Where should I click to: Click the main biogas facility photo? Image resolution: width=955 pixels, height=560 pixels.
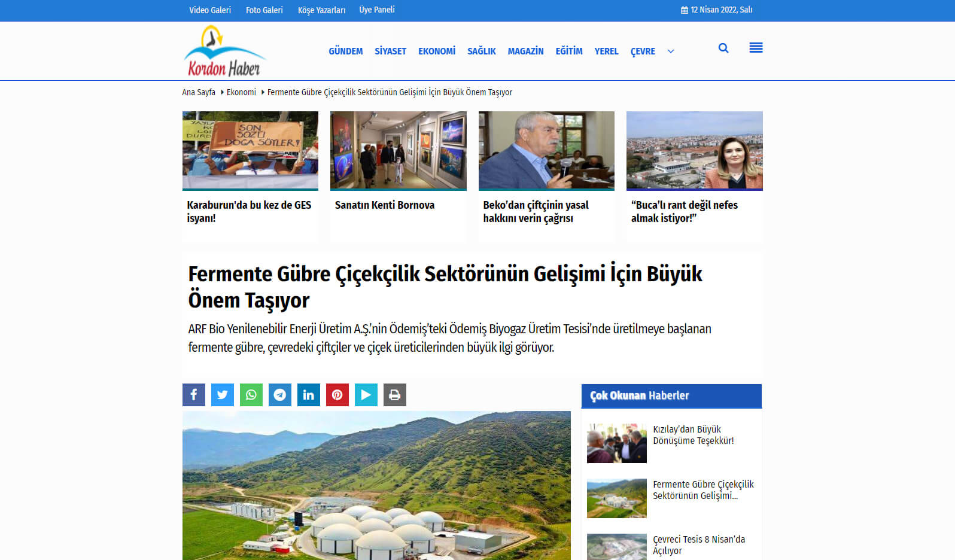[376, 485]
